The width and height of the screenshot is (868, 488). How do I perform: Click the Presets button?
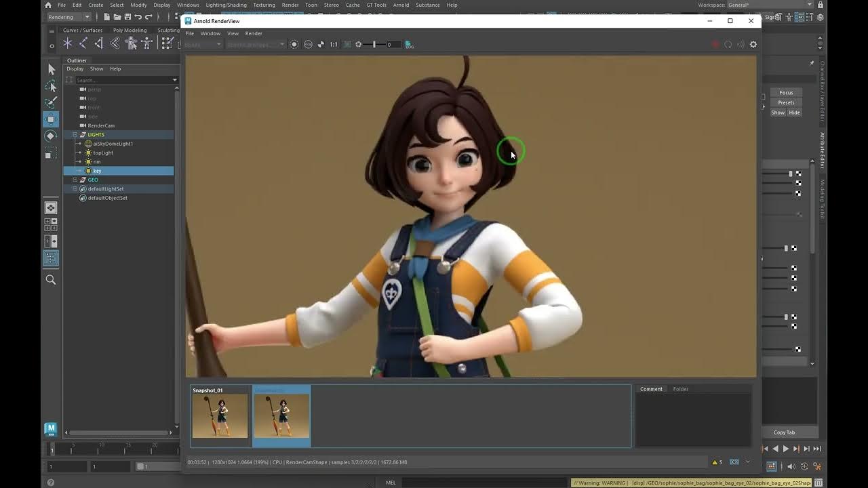(786, 102)
